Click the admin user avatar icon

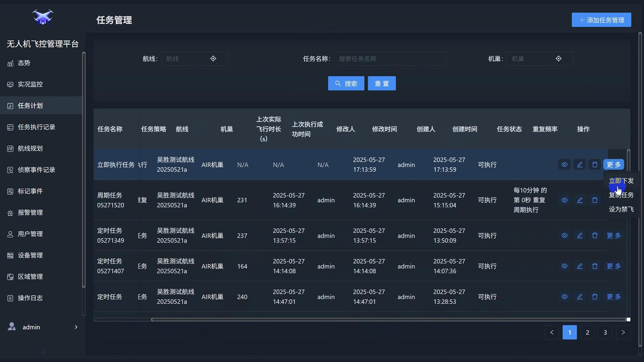coord(12,326)
